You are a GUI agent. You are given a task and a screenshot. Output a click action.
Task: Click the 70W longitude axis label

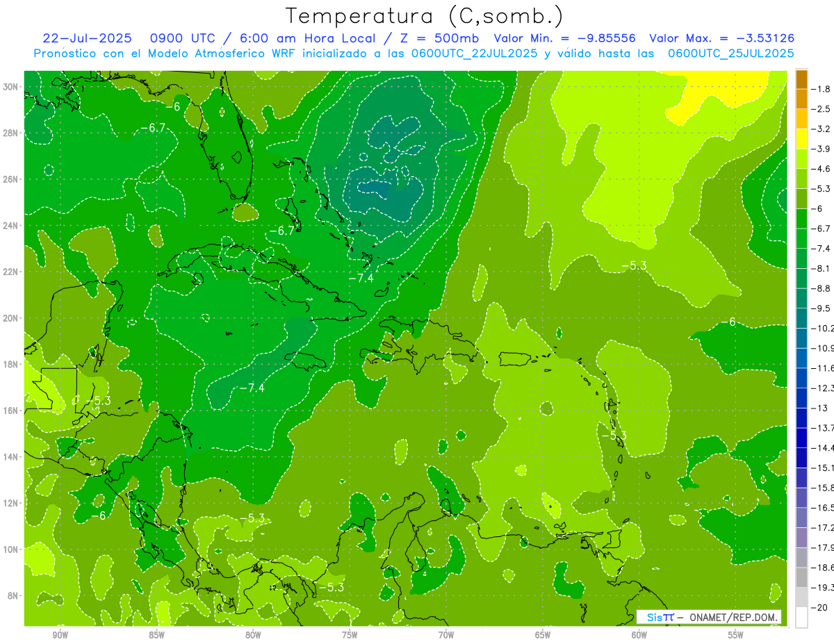[446, 635]
